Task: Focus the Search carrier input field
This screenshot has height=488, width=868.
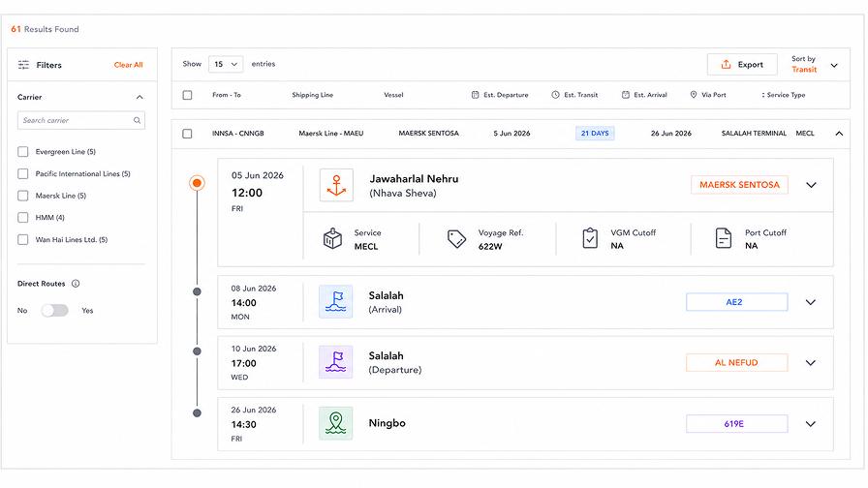Action: click(80, 120)
